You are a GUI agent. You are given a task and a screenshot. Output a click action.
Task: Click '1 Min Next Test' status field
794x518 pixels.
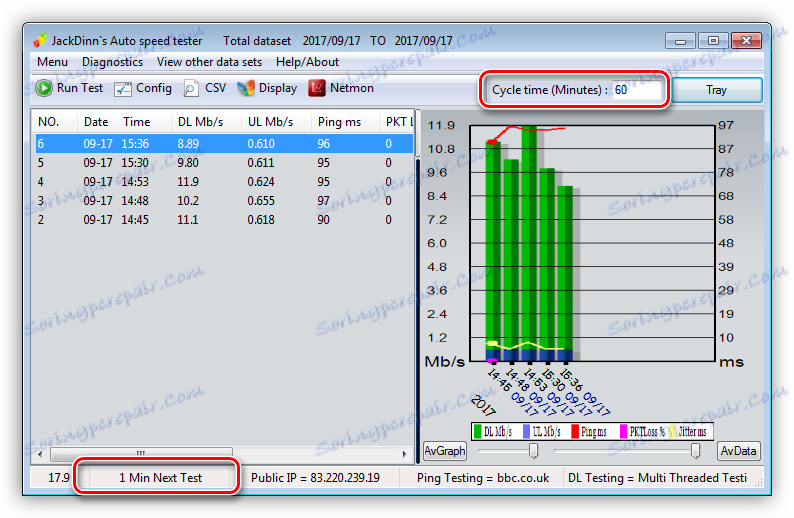[161, 478]
